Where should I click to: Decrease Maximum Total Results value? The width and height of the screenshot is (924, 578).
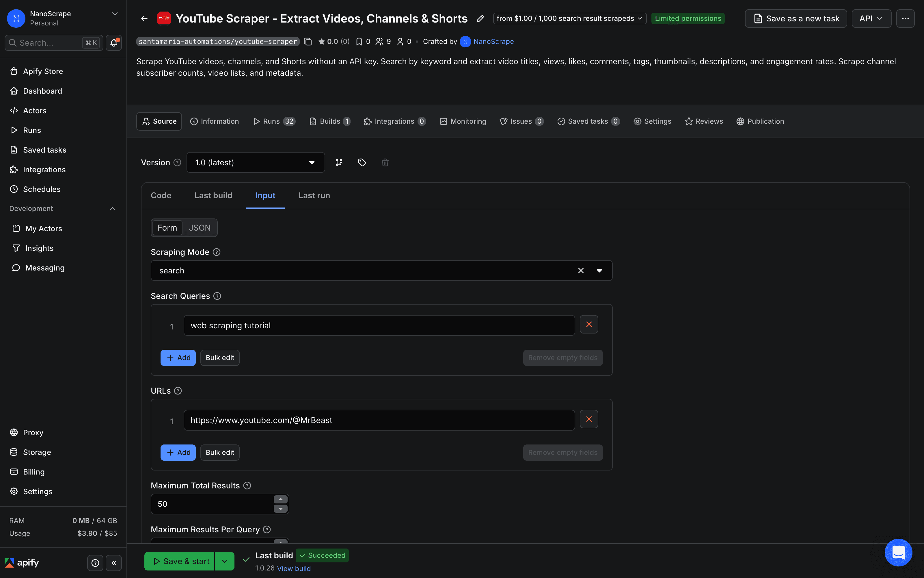pyautogui.click(x=281, y=509)
